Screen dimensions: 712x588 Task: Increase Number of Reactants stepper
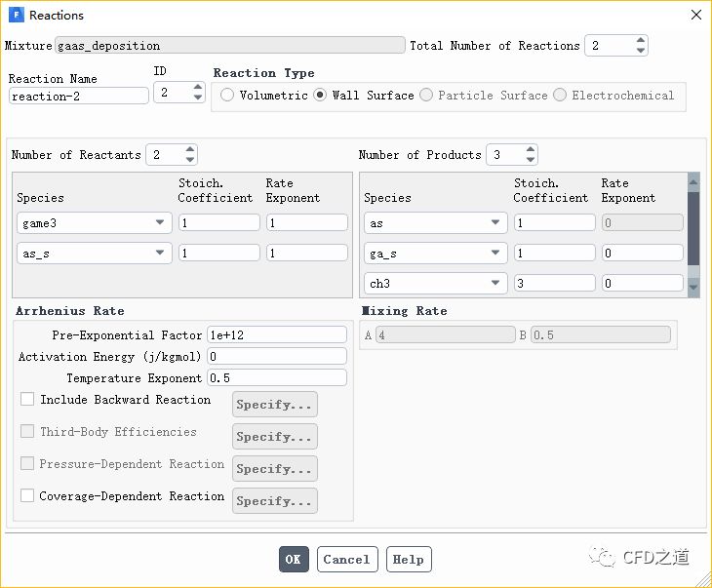click(189, 150)
